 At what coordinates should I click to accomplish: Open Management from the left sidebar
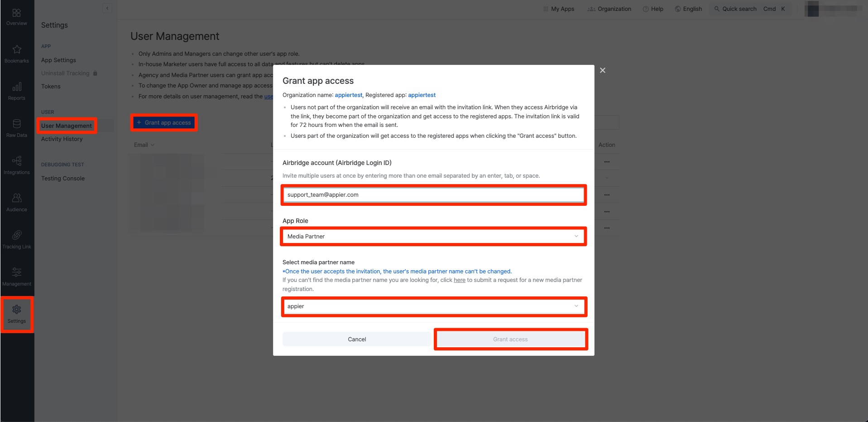17,277
